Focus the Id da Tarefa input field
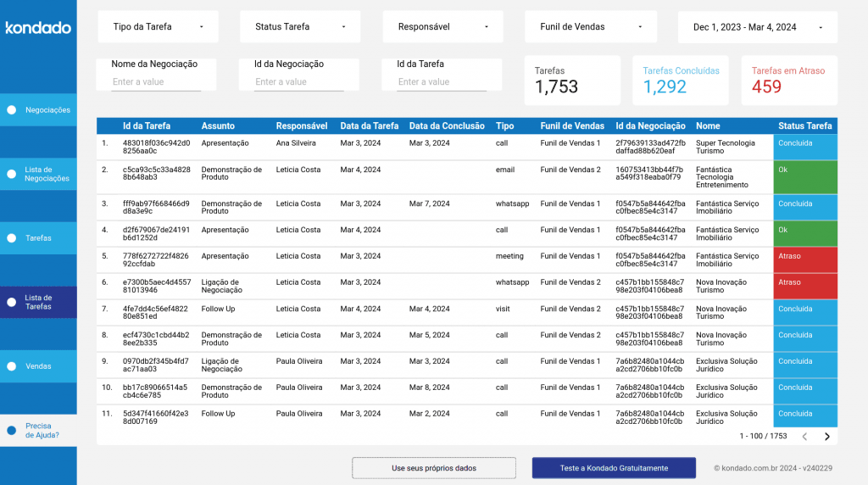This screenshot has width=868, height=485. [x=442, y=82]
